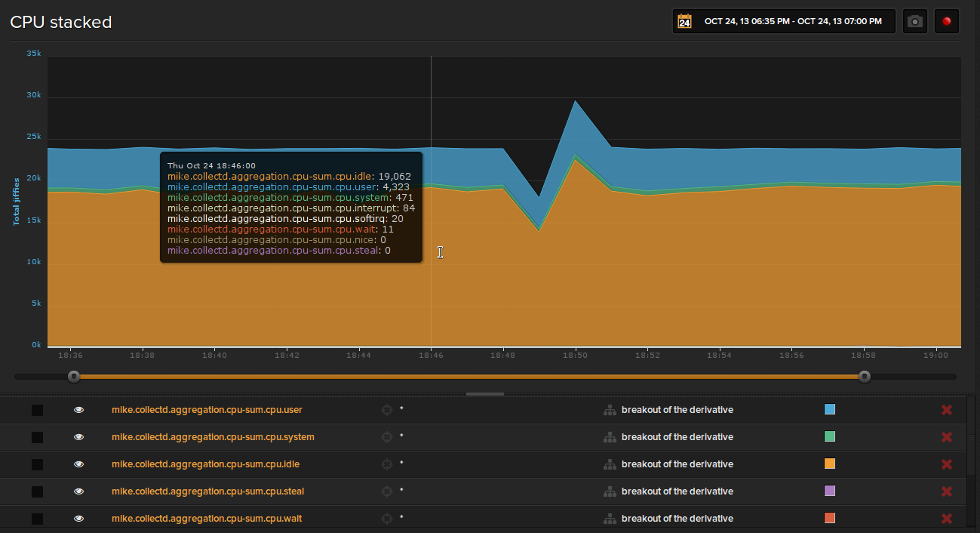Start recording with the red record icon
This screenshot has height=533, width=980.
[x=946, y=20]
